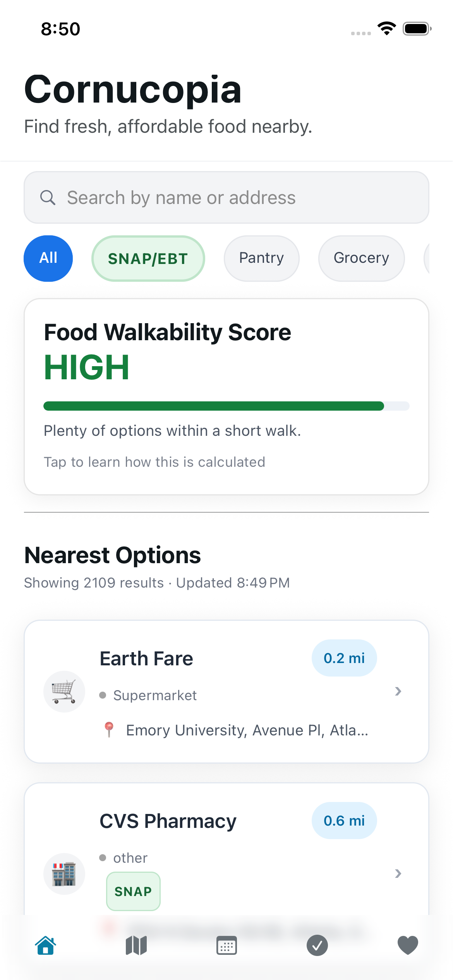Tap the SNAP badge on CVS Pharmacy

(133, 891)
